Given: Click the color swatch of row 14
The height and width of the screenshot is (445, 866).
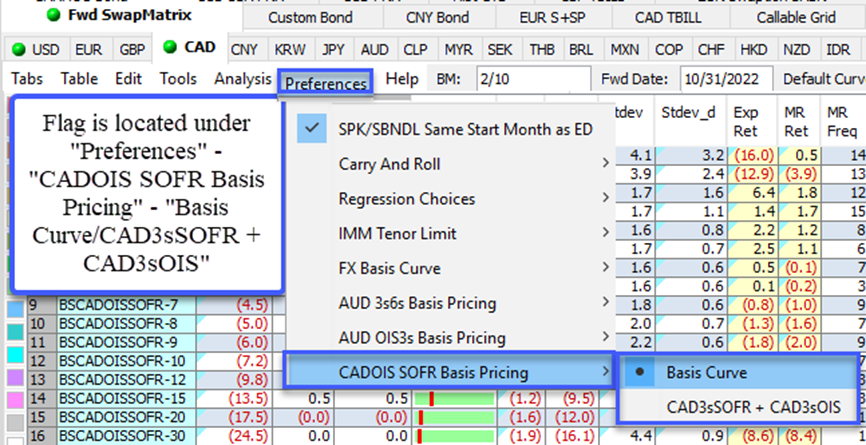Looking at the screenshot, I should (15, 398).
